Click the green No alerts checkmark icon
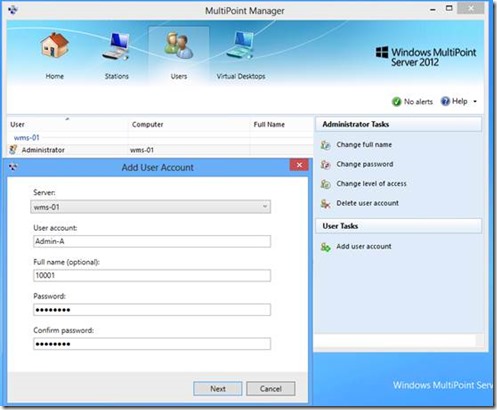Viewport: 497px width, 410px height. (x=396, y=101)
